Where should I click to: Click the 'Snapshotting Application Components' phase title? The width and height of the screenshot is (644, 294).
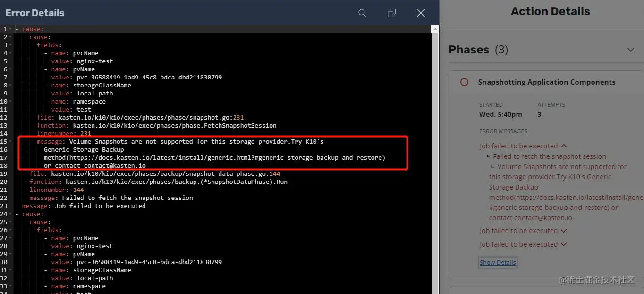click(x=547, y=82)
